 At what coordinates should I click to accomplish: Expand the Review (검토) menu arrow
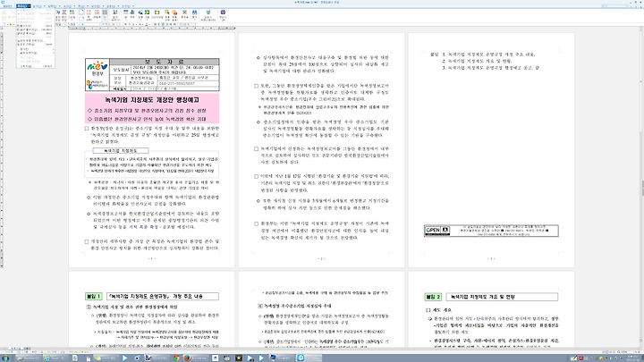tap(118, 6)
